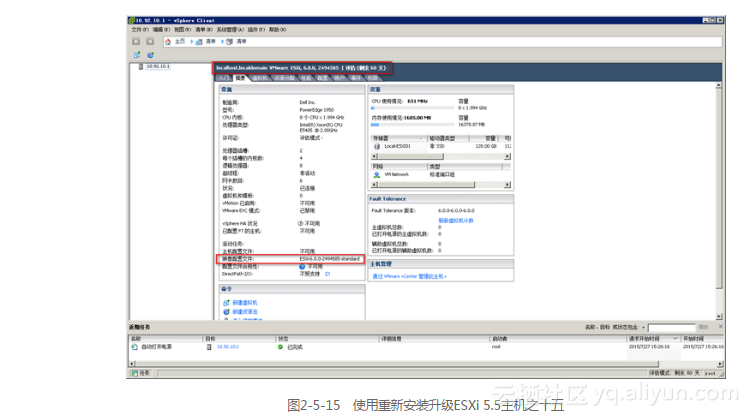750x416 pixels.
Task: Switch to the 摘要 tab
Action: (241, 78)
